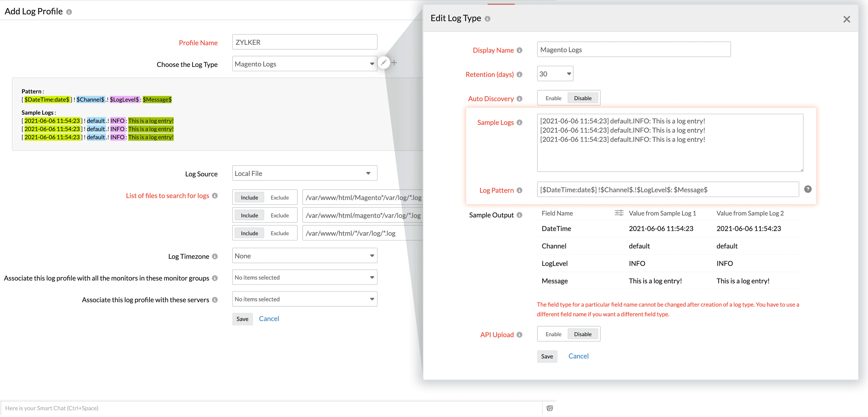The width and height of the screenshot is (868, 417).
Task: Save the Edit Log Type changes
Action: click(x=547, y=356)
